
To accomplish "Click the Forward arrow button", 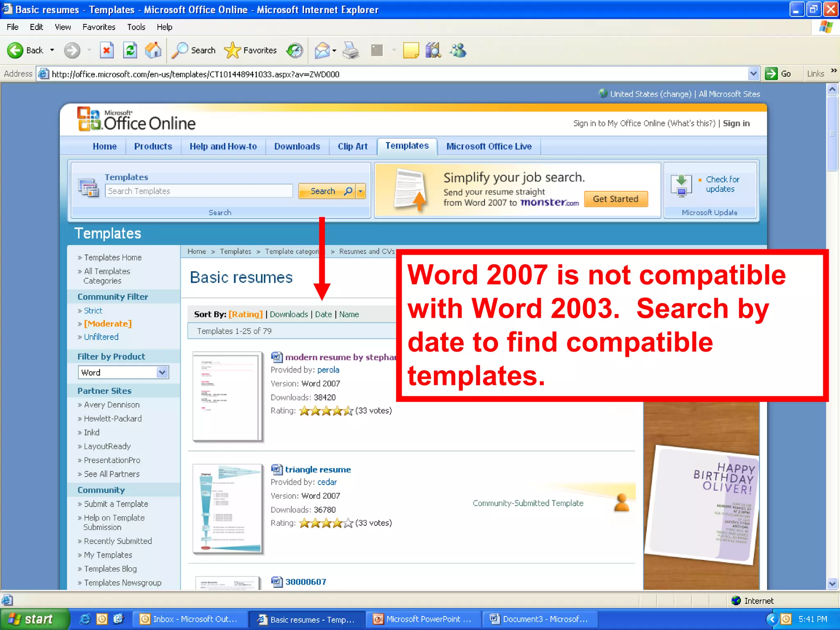I will [x=72, y=50].
